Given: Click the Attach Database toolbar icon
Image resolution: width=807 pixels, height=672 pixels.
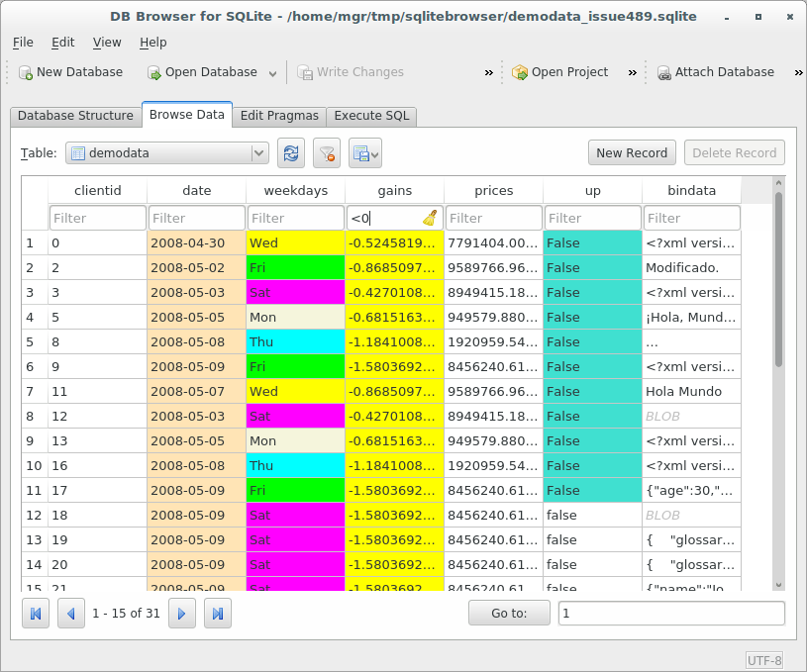Looking at the screenshot, I should pos(664,72).
